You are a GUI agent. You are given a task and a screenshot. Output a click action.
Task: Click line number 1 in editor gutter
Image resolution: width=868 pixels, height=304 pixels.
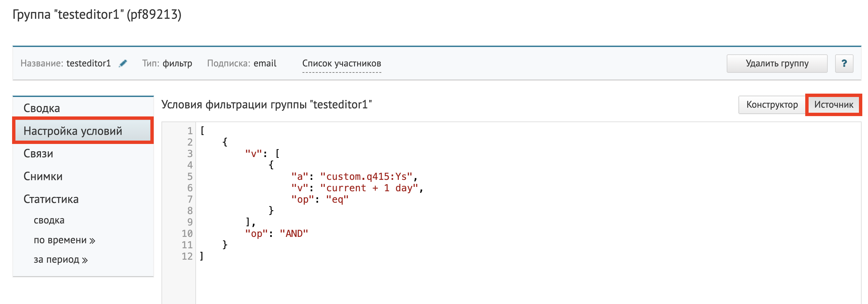click(x=190, y=131)
